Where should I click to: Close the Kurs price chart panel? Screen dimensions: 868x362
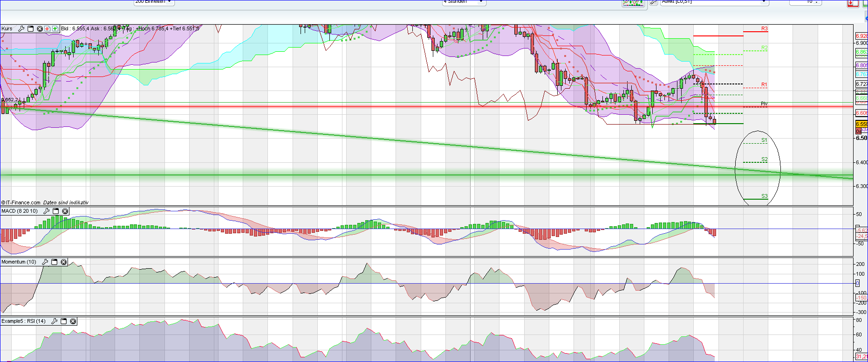40,29
